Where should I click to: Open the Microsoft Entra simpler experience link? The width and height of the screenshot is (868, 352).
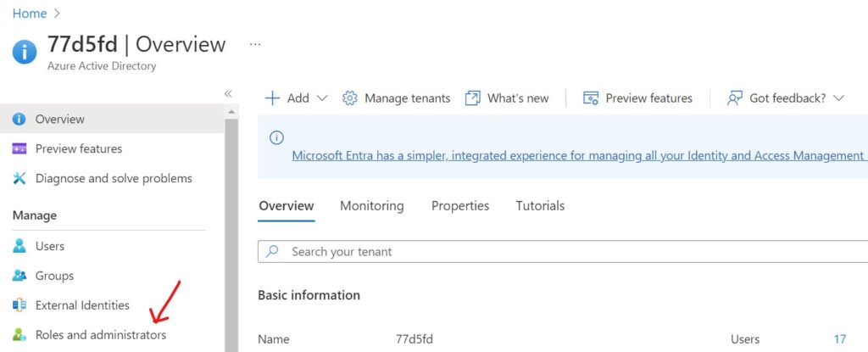pyautogui.click(x=580, y=156)
